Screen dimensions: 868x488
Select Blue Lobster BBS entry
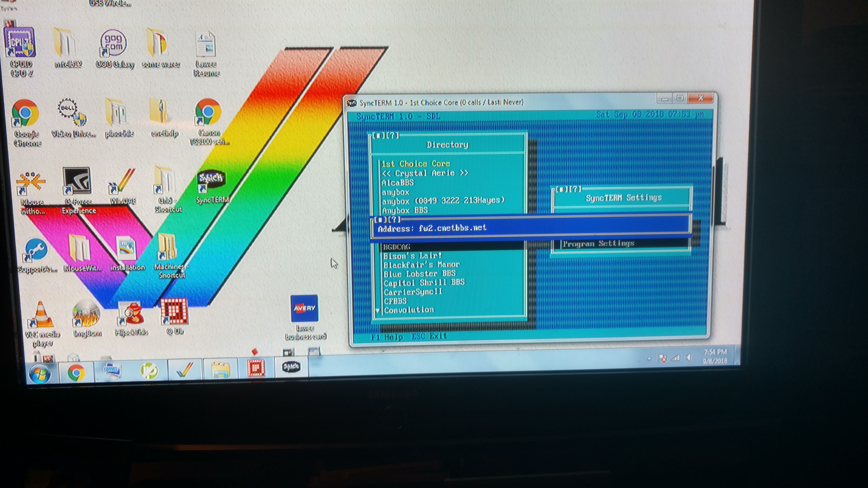[x=420, y=274]
